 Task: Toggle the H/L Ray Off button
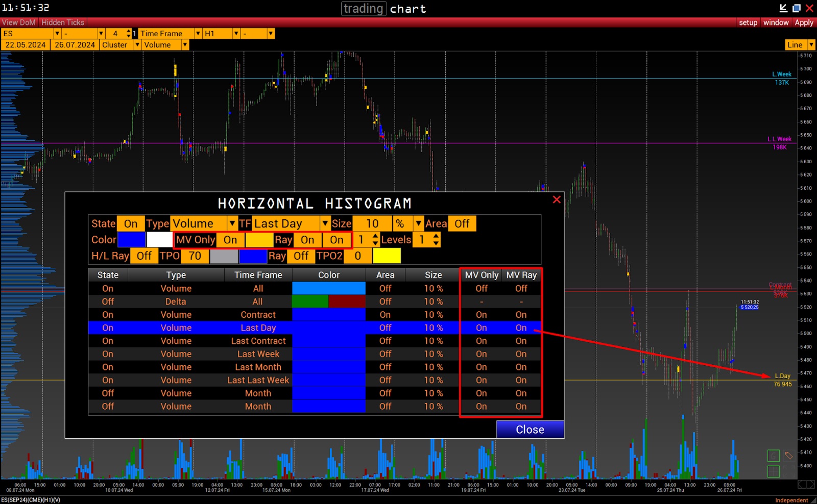point(144,256)
